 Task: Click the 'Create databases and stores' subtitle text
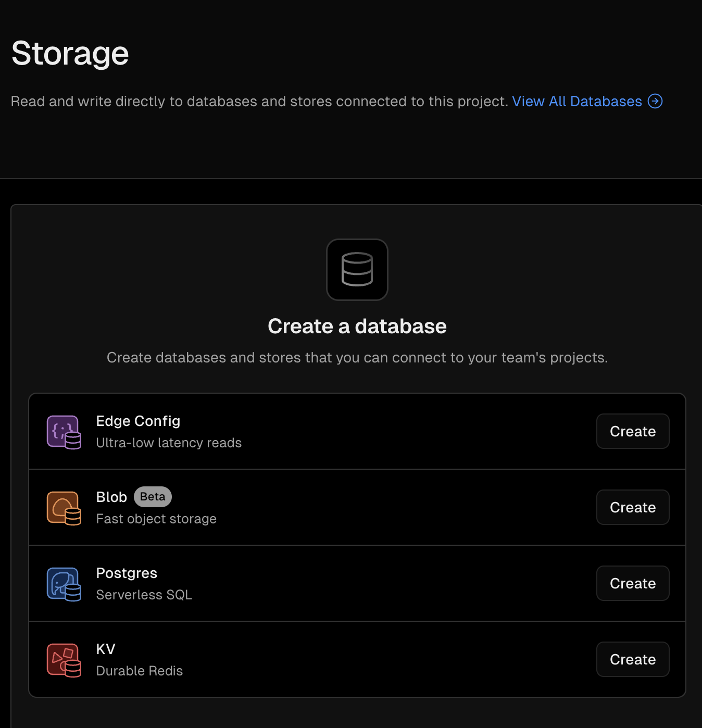pyautogui.click(x=357, y=358)
